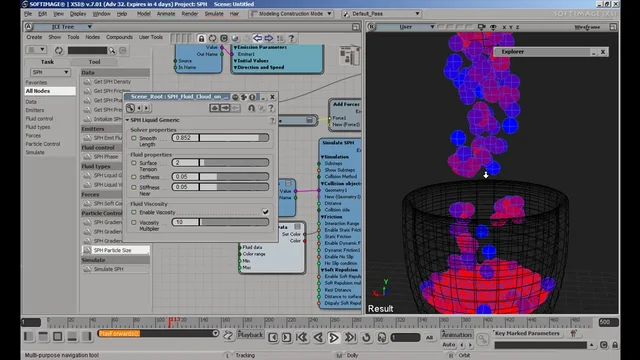
Task: Jump to last frame
Action: 350,338
